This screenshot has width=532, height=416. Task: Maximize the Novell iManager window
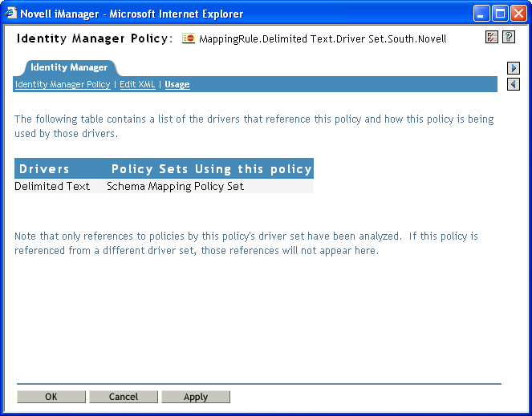500,14
